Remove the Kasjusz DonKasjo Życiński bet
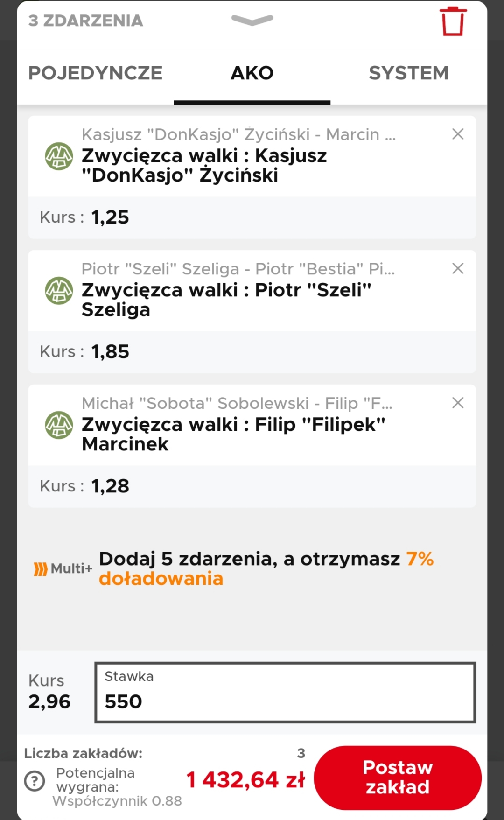The width and height of the screenshot is (504, 820). click(458, 134)
